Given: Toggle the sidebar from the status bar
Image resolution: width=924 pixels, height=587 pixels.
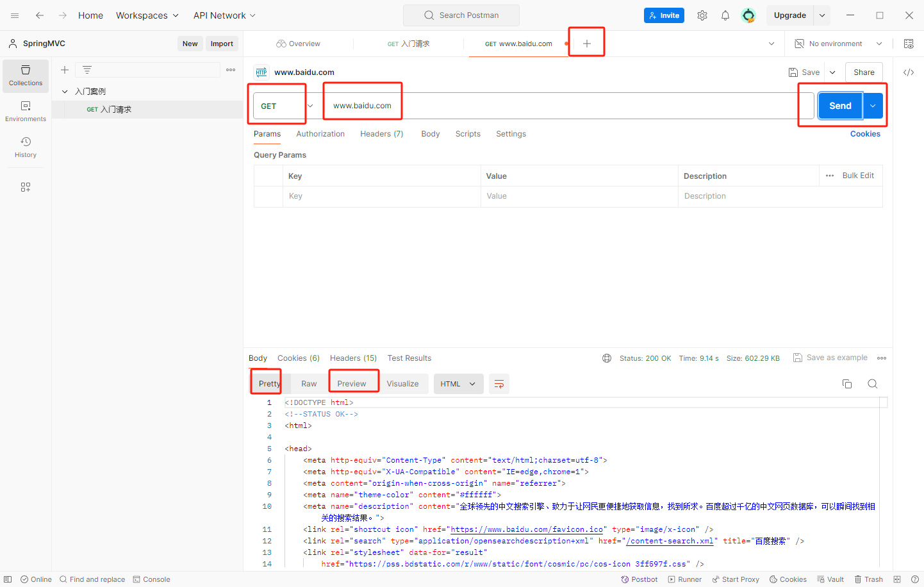Looking at the screenshot, I should pos(8,579).
